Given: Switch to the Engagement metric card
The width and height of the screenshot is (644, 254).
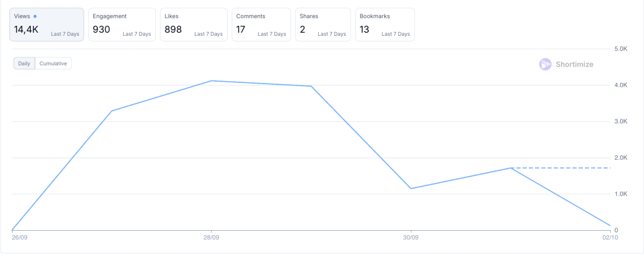Looking at the screenshot, I should (122, 25).
